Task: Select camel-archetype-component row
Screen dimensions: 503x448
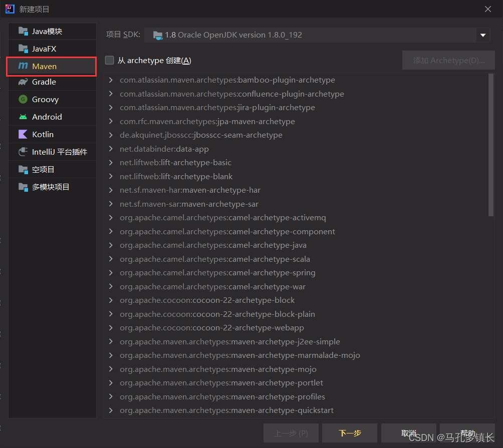Action: point(296,231)
